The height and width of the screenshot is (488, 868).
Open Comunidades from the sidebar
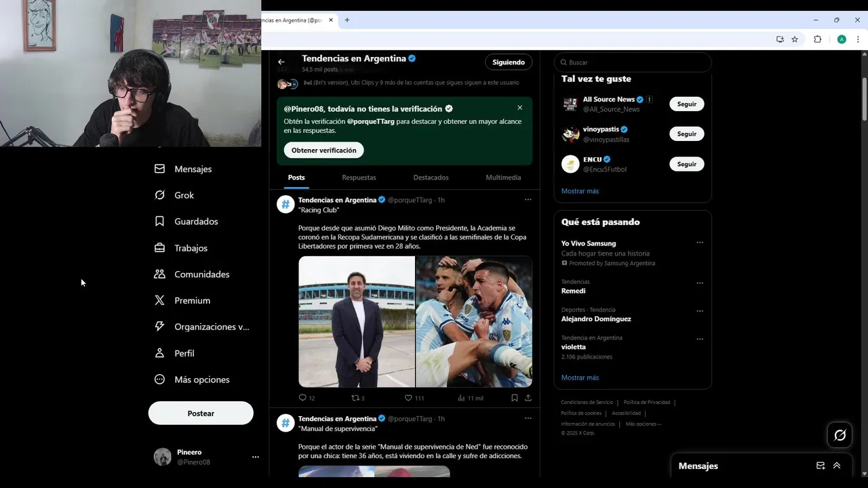coord(192,274)
